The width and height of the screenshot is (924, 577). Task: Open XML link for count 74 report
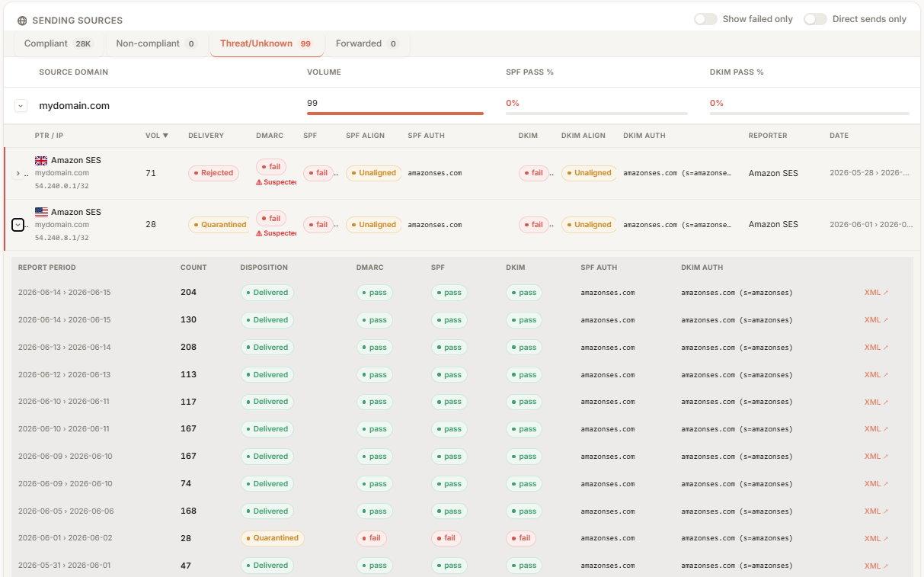point(876,484)
